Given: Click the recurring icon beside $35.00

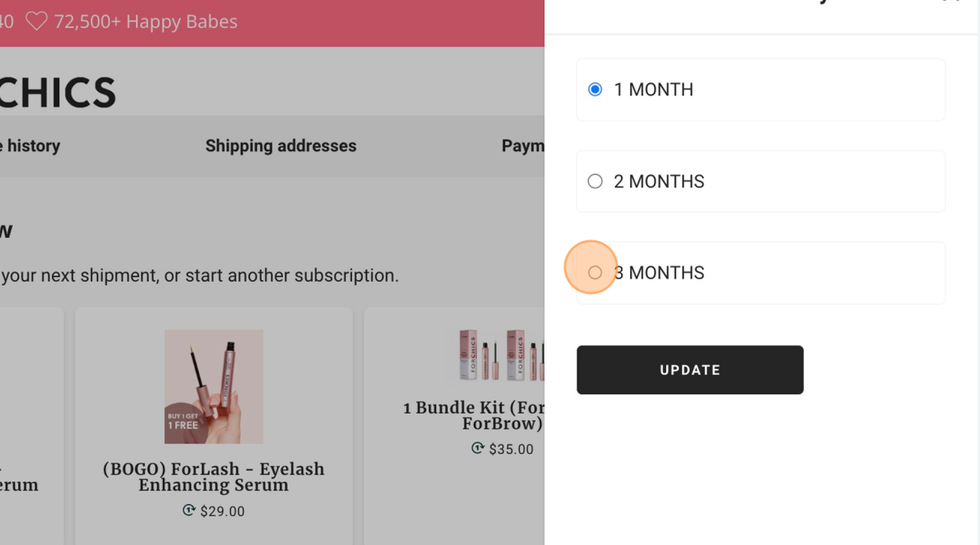Looking at the screenshot, I should tap(477, 448).
